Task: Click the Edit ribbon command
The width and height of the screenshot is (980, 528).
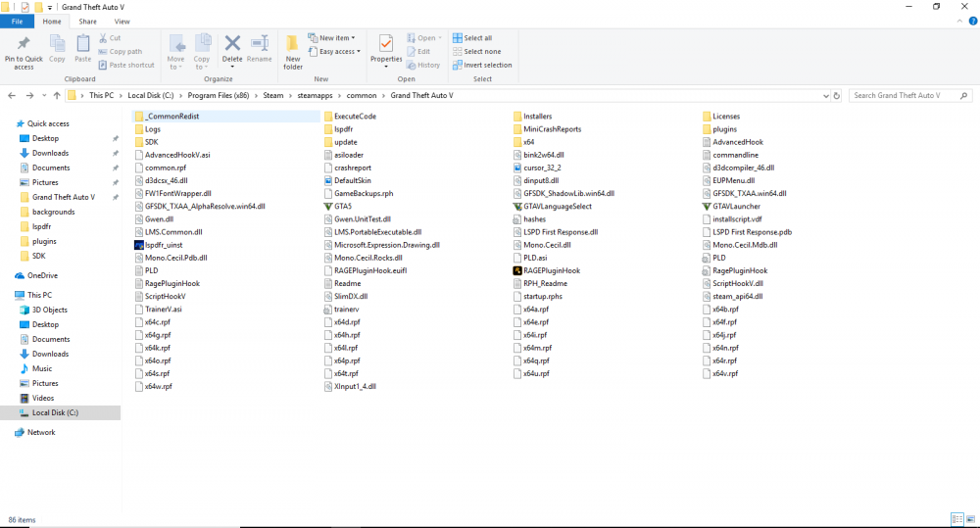Action: pos(418,52)
